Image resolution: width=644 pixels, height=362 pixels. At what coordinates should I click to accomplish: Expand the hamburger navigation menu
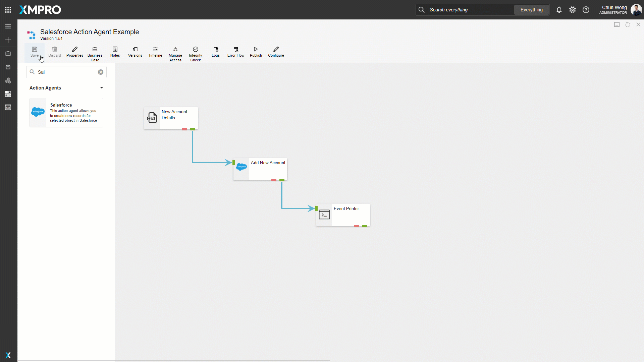pyautogui.click(x=8, y=26)
